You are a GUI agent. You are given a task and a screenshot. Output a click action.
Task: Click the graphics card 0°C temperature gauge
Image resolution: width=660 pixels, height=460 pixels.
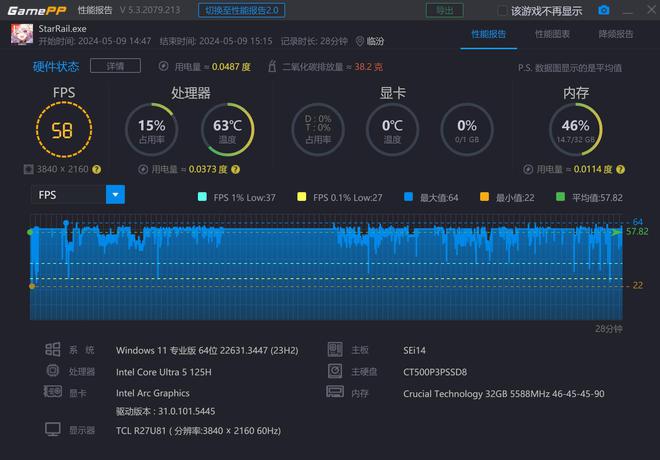pos(392,130)
